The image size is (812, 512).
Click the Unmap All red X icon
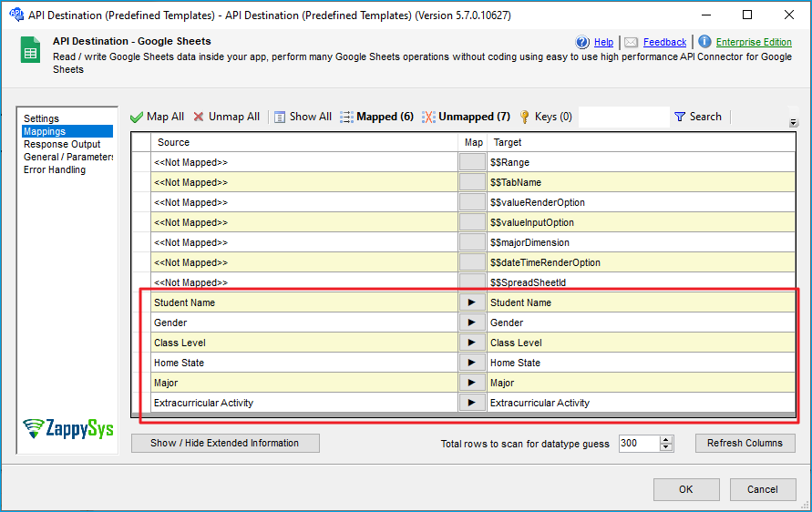[199, 118]
